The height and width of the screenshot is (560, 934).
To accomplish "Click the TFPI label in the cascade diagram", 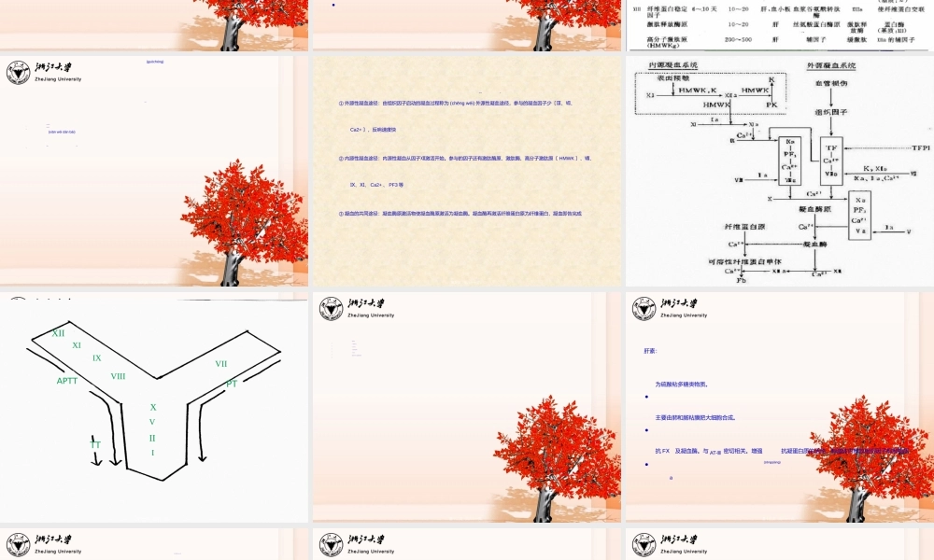I will point(921,148).
